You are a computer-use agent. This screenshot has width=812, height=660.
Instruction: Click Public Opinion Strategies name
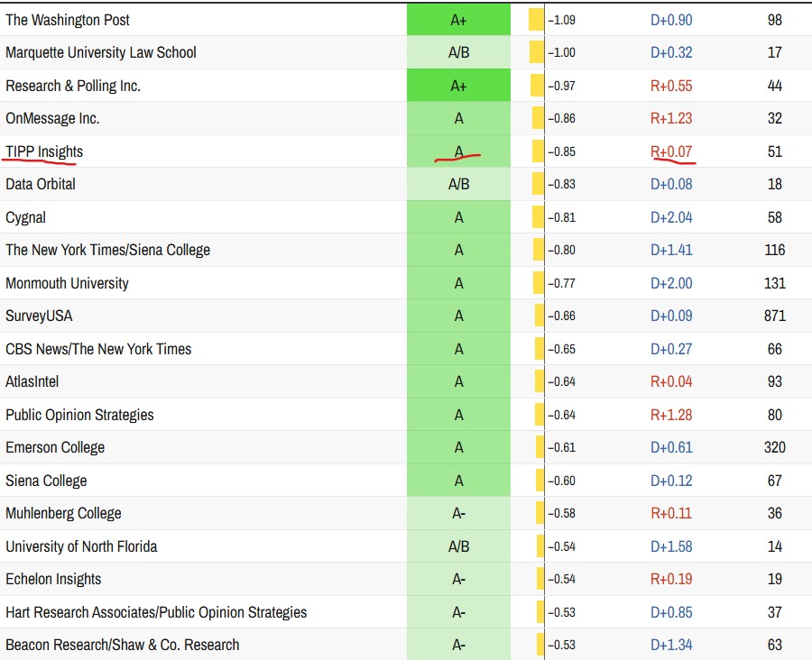pyautogui.click(x=79, y=414)
